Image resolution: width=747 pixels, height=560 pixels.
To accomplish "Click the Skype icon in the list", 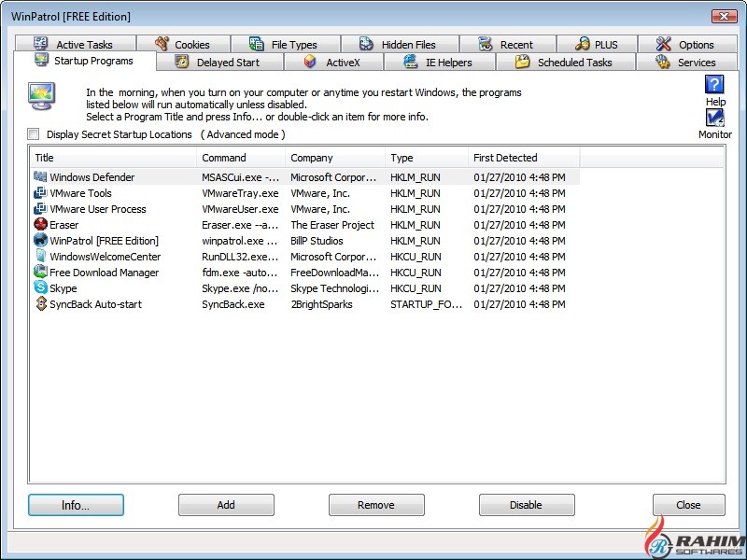I will click(40, 287).
